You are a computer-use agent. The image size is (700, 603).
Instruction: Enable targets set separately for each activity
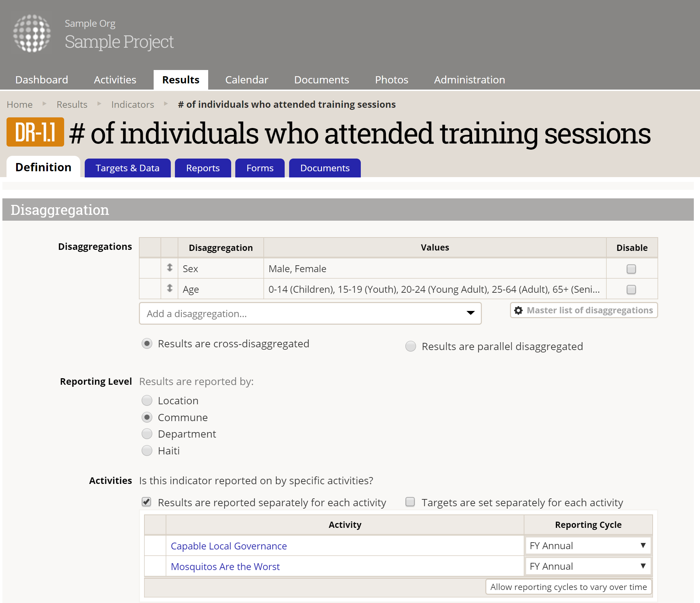[x=410, y=502]
